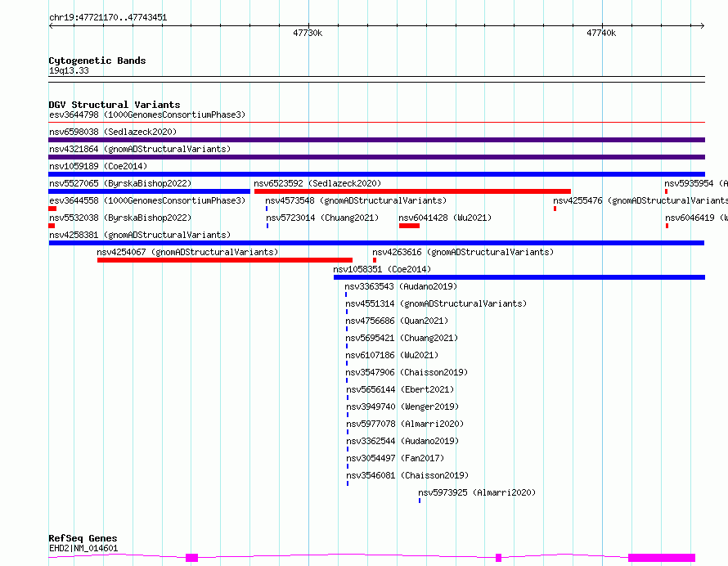Screen dimensions: 728x566
Task: Select nsv5723014 (Chuang2021) label
Action: (322, 218)
